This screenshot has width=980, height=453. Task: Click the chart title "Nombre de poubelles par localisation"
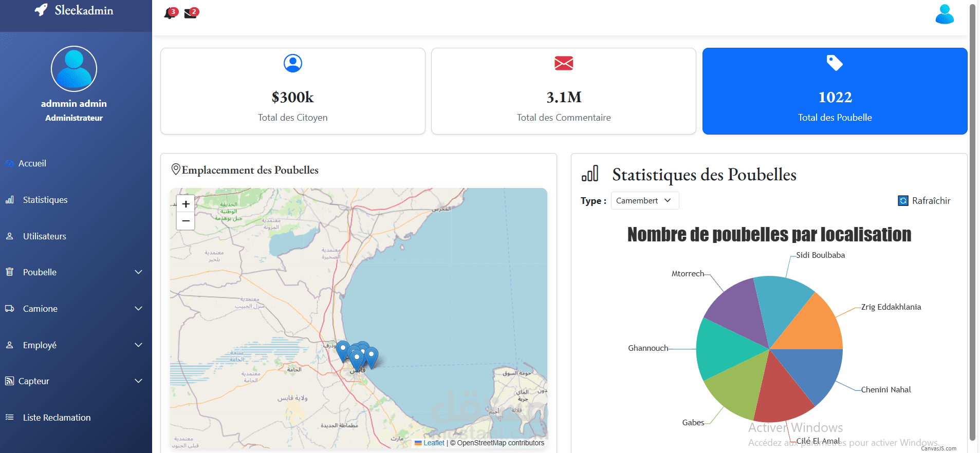(x=769, y=235)
